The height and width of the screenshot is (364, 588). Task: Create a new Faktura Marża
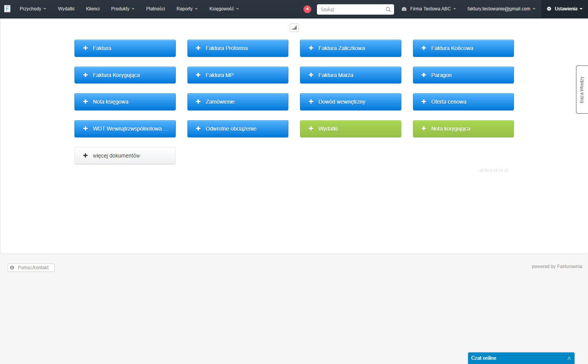click(x=350, y=75)
